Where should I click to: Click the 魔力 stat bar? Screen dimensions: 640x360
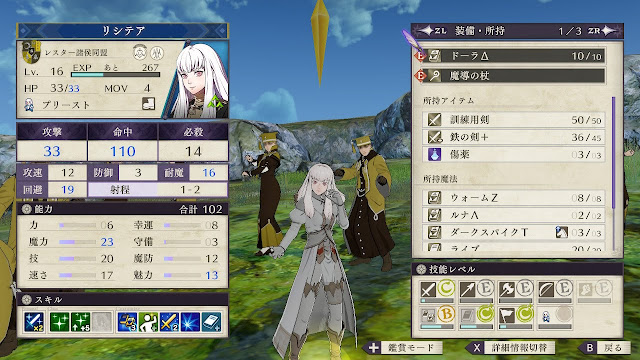[x=78, y=242]
